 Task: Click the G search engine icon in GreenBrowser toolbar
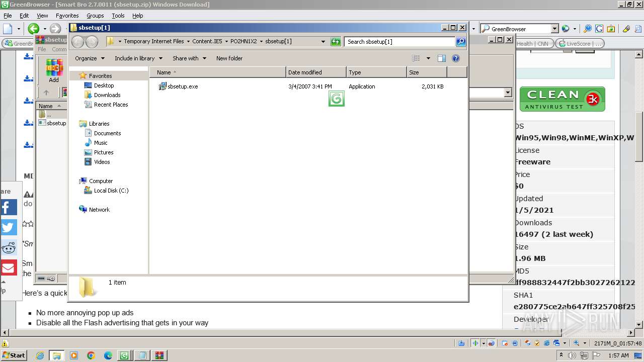point(599,29)
